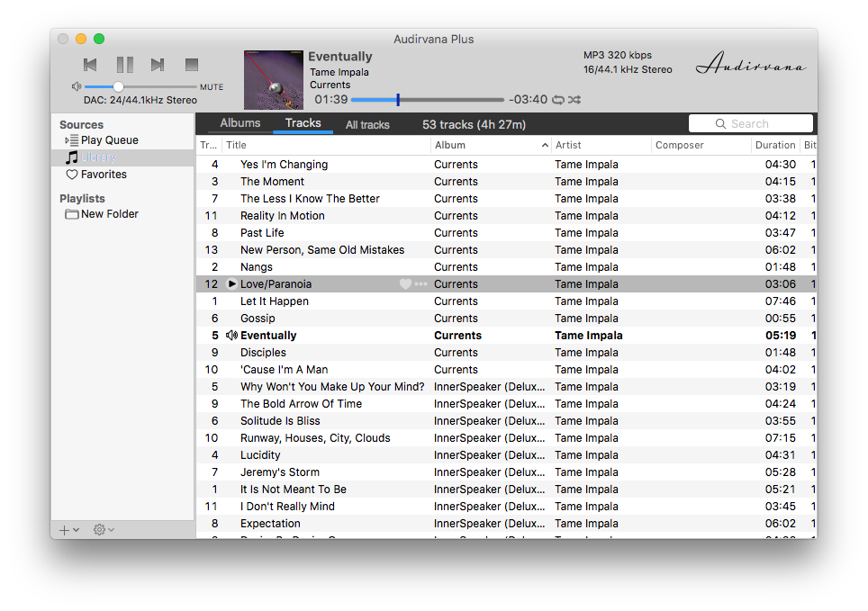This screenshot has width=868, height=611.
Task: Switch to the Tracks tab
Action: (x=303, y=123)
